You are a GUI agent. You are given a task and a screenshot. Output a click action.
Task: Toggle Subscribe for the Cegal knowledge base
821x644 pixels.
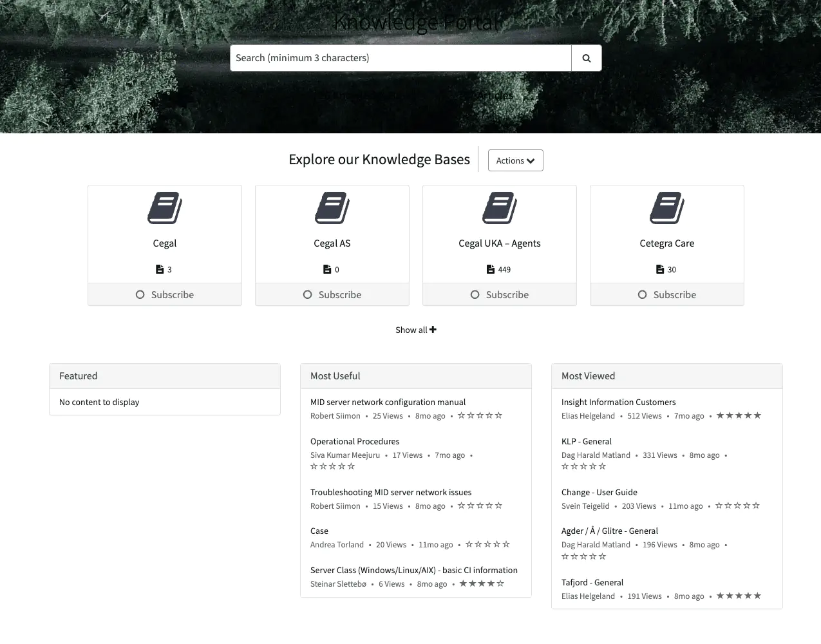click(x=165, y=294)
